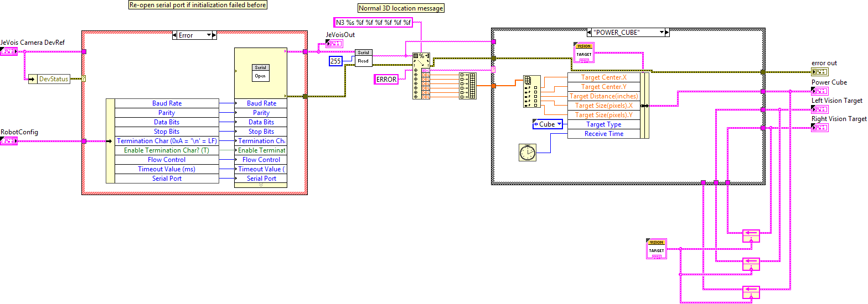Select the Serial Read node
868x304 pixels.
click(363, 57)
